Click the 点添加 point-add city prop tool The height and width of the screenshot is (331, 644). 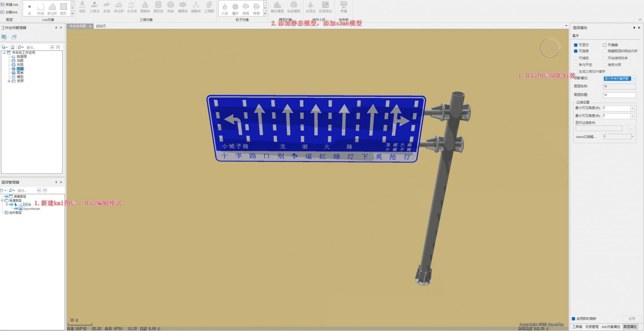310,7
